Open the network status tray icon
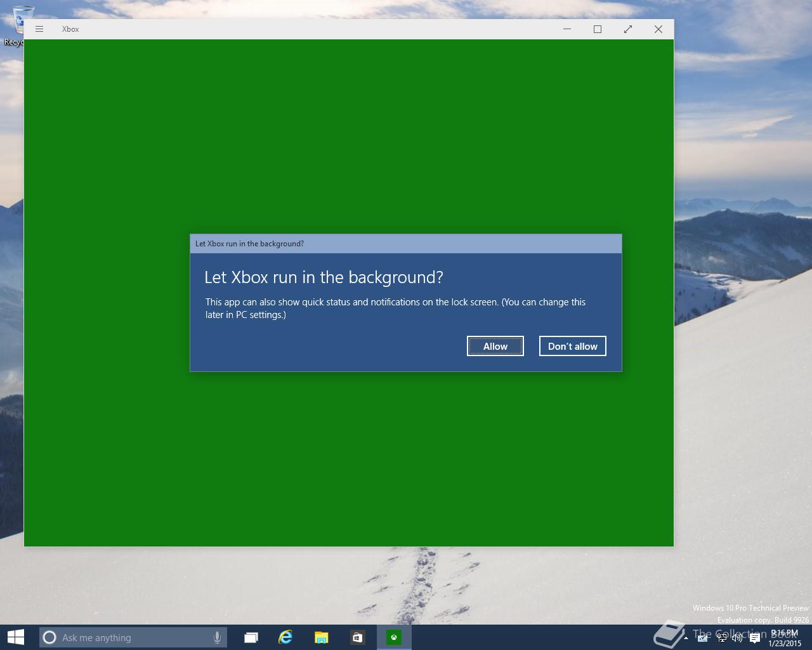The width and height of the screenshot is (812, 650). pos(722,638)
